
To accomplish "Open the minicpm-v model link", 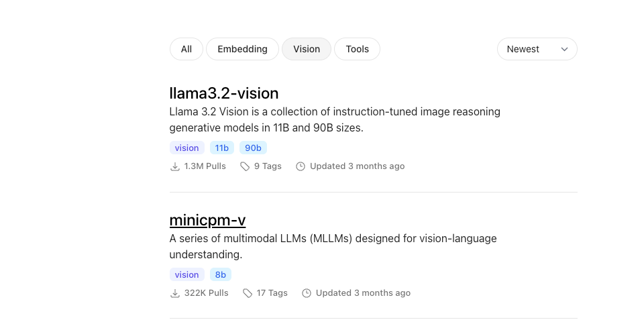I will (207, 220).
